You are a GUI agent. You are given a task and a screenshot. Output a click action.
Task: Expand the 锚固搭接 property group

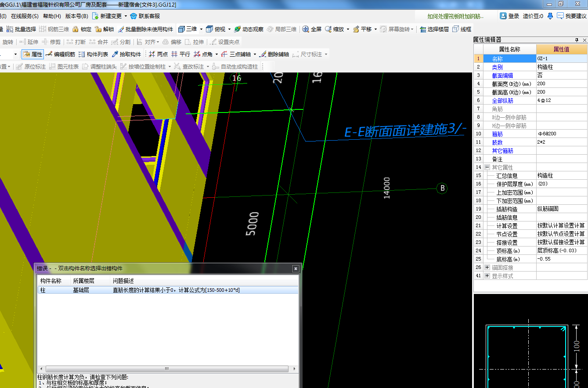[x=487, y=268]
